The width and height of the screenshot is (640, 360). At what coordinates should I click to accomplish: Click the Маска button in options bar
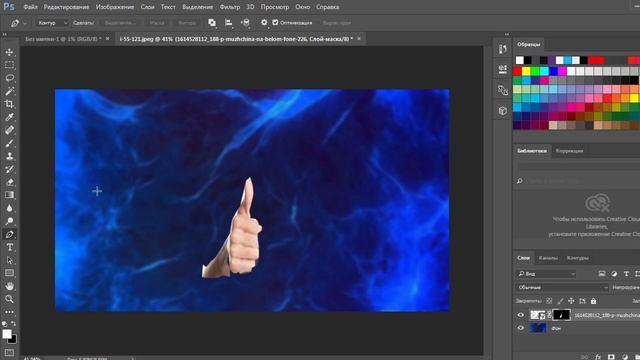pos(157,23)
